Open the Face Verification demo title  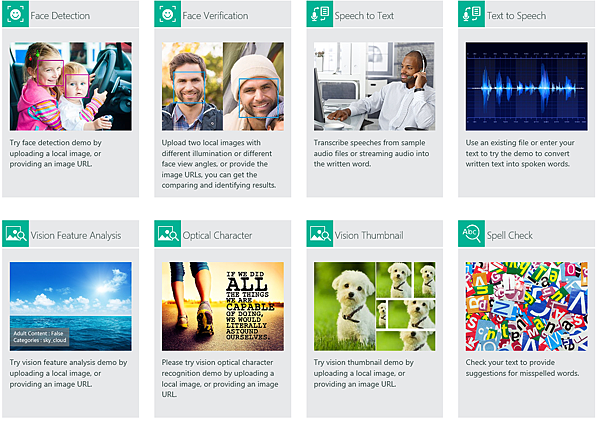[215, 16]
